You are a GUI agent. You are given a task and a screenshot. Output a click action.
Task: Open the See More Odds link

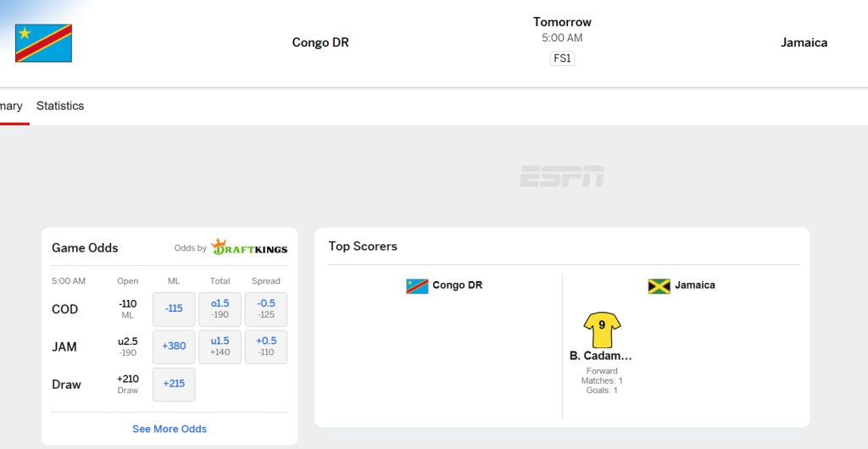pos(170,429)
